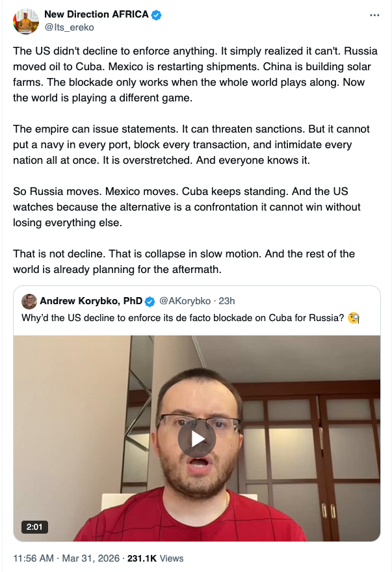Click Andrew Korybko's small avatar in quote

coord(29,301)
